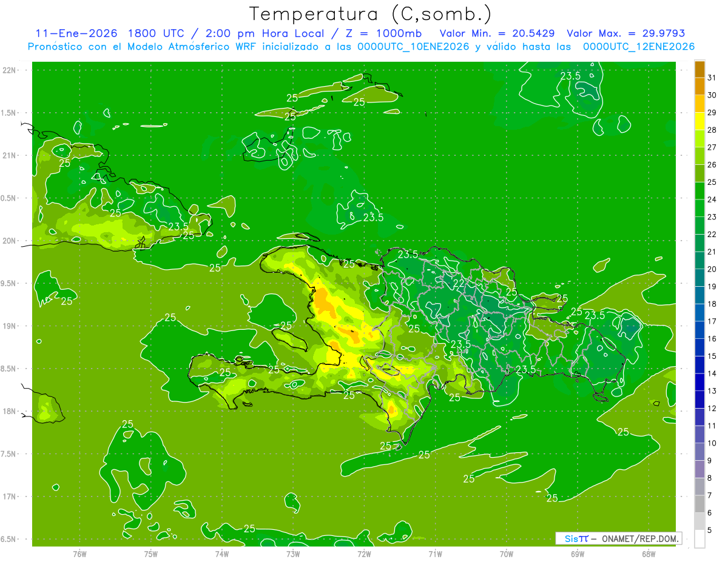Viewport: 728px width, 562px height.
Task: Click the '19N' latitude axis label
Action: click(x=8, y=326)
